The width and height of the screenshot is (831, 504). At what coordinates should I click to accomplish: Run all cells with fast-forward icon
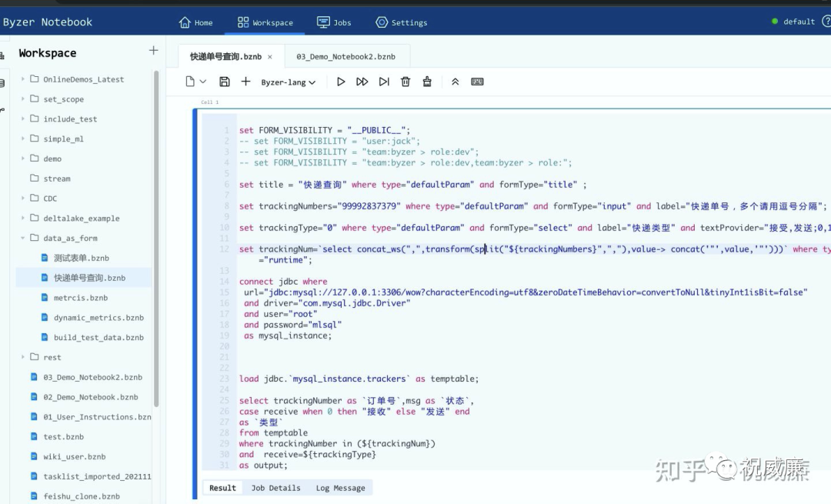point(362,82)
